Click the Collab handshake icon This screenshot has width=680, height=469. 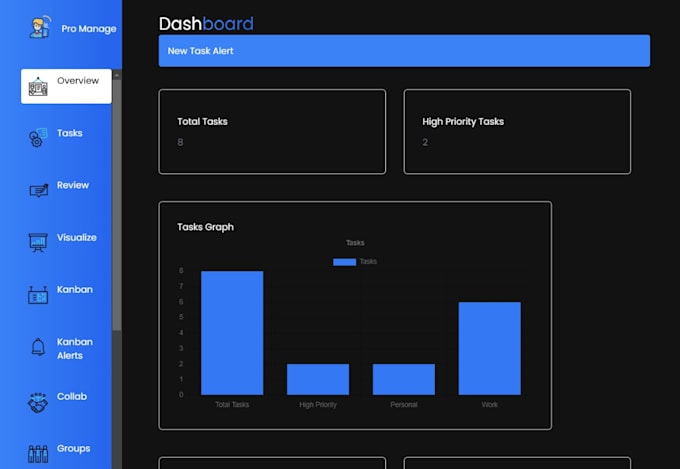click(x=38, y=402)
